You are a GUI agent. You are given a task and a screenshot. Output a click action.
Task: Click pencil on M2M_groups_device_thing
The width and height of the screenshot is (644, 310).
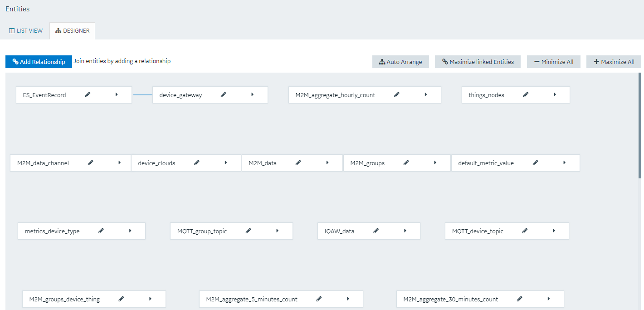click(121, 299)
